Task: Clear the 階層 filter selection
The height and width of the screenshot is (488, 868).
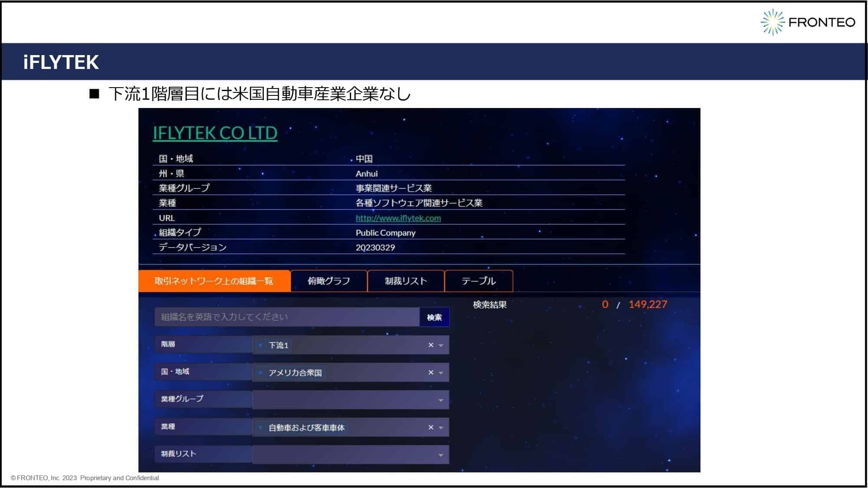Action: point(431,345)
